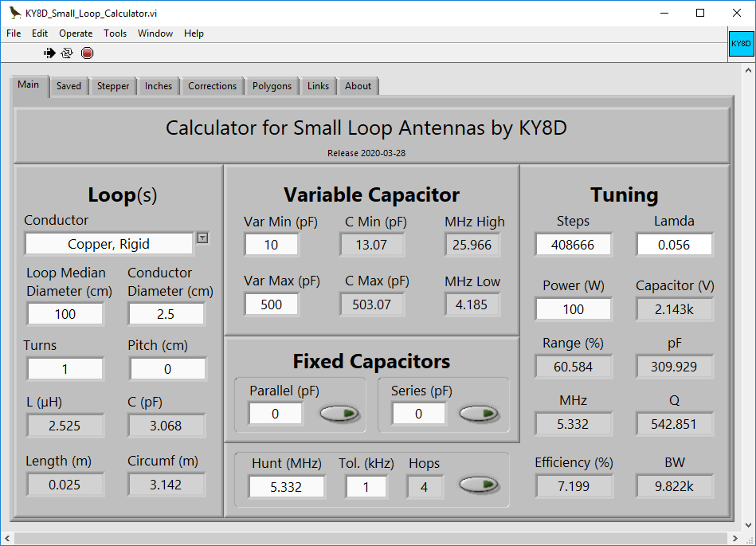
Task: Click the title bar app bird icon
Action: coord(15,13)
